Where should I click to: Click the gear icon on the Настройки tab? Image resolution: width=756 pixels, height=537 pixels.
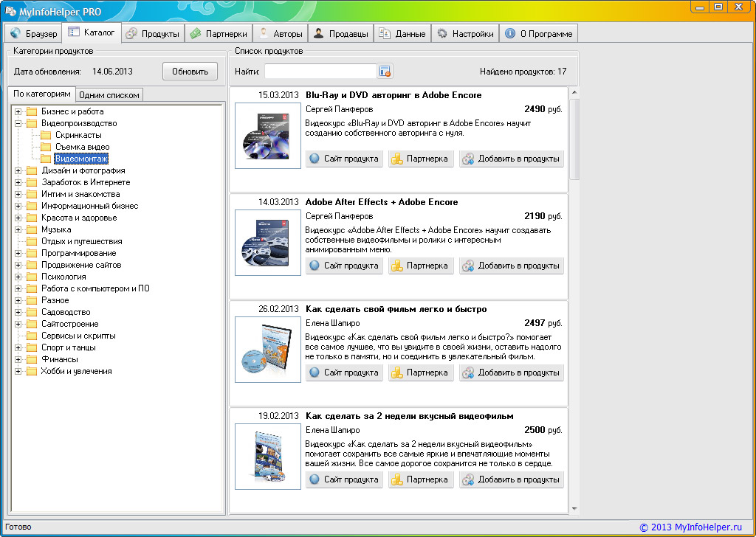coord(442,34)
